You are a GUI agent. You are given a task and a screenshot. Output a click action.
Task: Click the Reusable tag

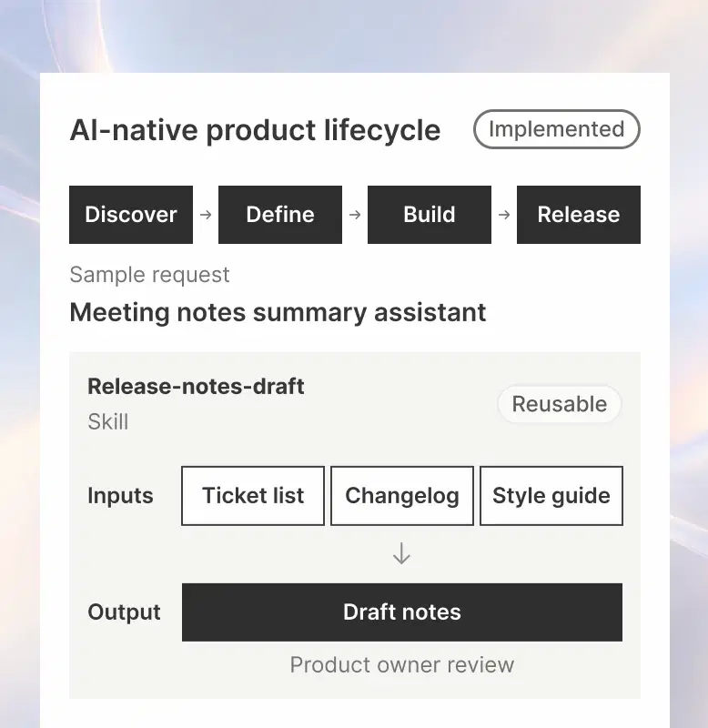560,404
